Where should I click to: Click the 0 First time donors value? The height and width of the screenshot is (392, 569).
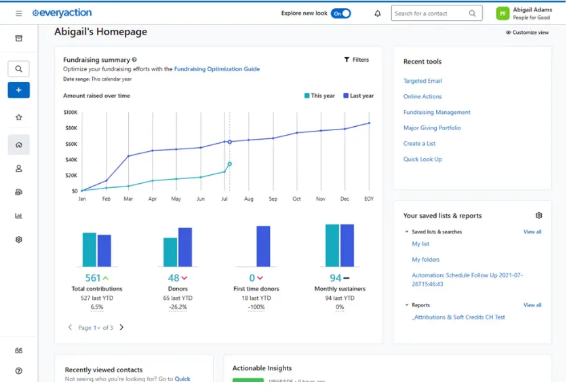(x=252, y=278)
